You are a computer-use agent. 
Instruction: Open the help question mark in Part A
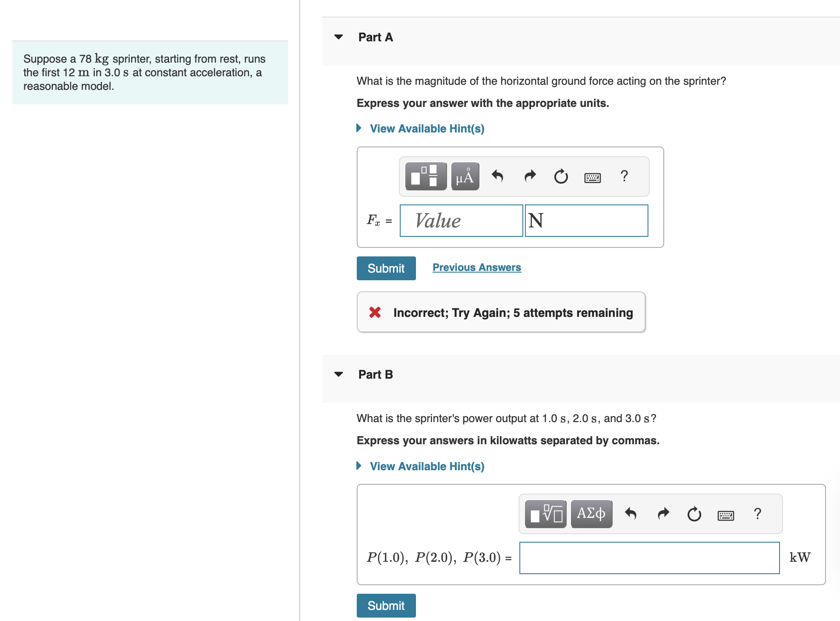pyautogui.click(x=624, y=176)
